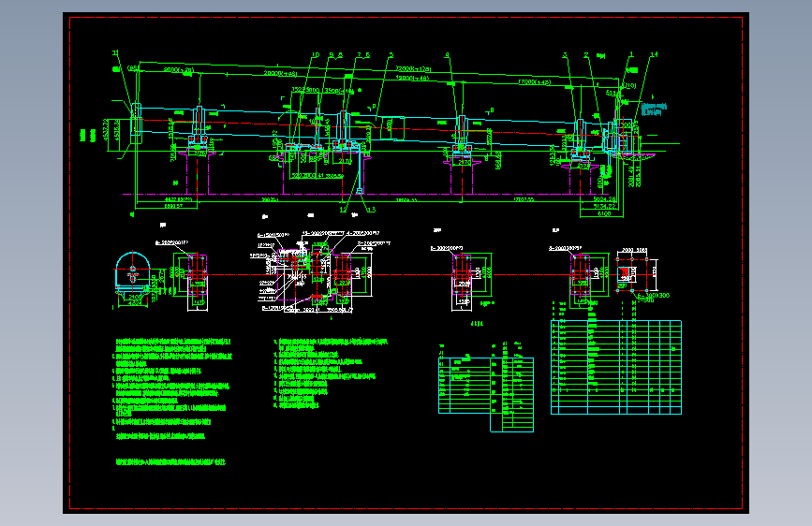Click part callout number 14
This screenshot has height=526, width=812.
654,54
